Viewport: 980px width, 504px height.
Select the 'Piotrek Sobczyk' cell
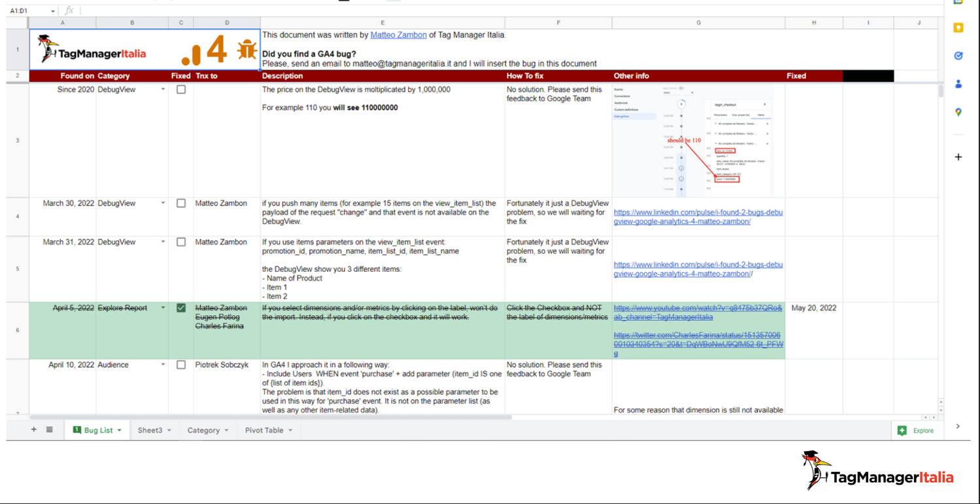227,386
